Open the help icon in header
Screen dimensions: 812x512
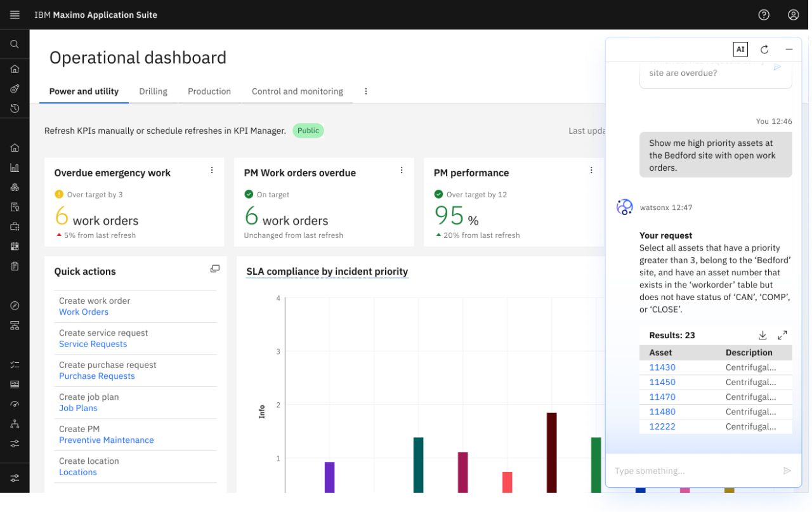tap(764, 15)
